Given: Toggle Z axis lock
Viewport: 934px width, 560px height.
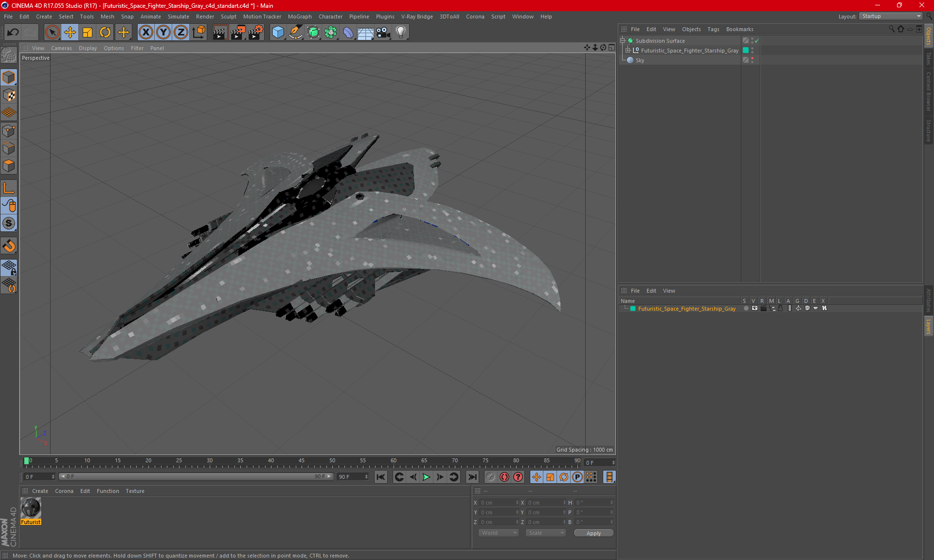Looking at the screenshot, I should pyautogui.click(x=181, y=33).
